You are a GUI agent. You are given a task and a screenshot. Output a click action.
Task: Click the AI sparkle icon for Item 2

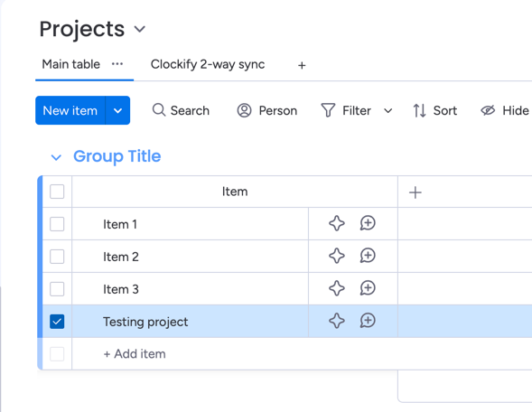[337, 256]
